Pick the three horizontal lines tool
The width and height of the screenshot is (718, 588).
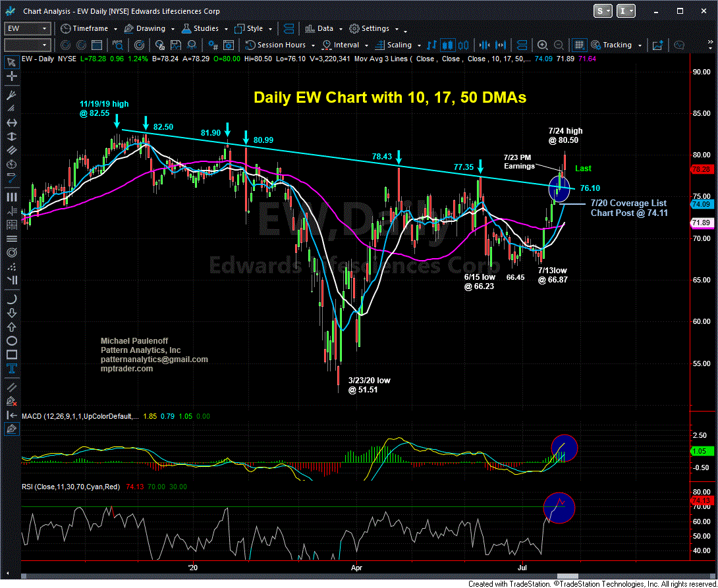click(11, 238)
